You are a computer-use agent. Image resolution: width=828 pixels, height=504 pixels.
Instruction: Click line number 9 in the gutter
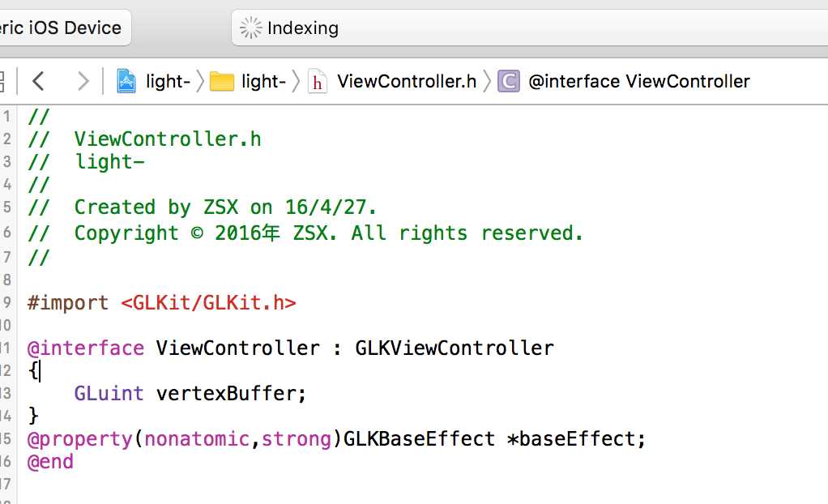[6, 303]
